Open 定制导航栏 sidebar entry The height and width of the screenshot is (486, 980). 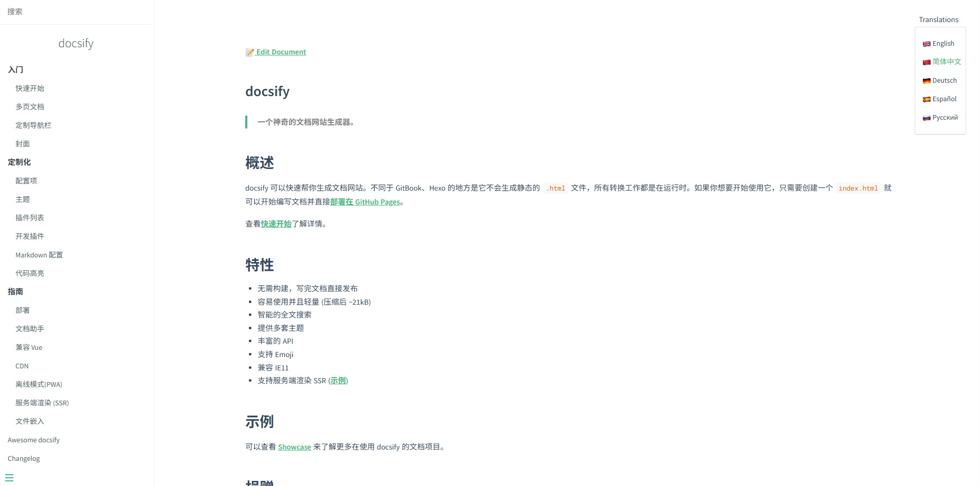tap(33, 125)
